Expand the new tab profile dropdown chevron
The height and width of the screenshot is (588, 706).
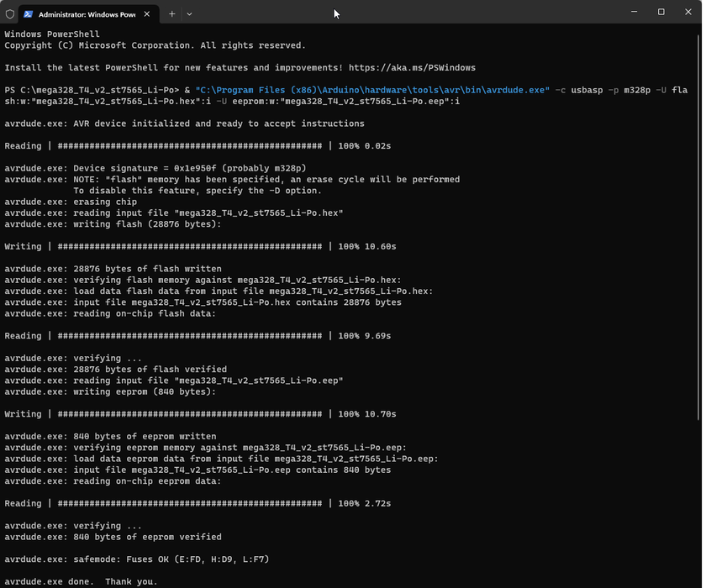190,14
